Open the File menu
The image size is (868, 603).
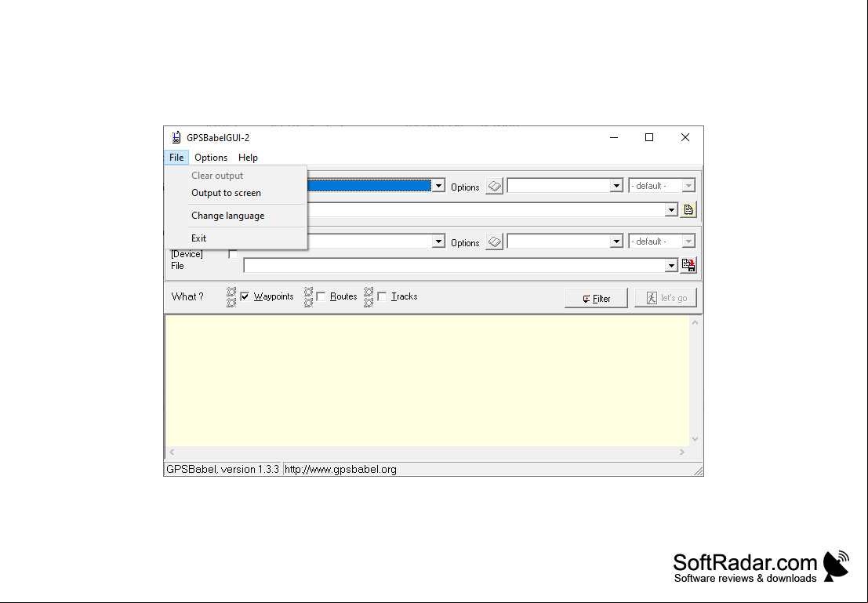[x=176, y=158]
